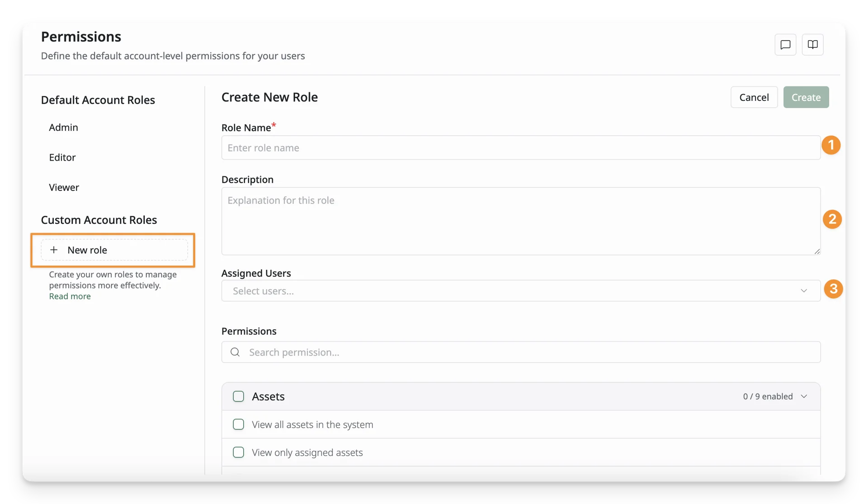The width and height of the screenshot is (868, 504).
Task: Focus the Search permission field
Action: pos(521,352)
